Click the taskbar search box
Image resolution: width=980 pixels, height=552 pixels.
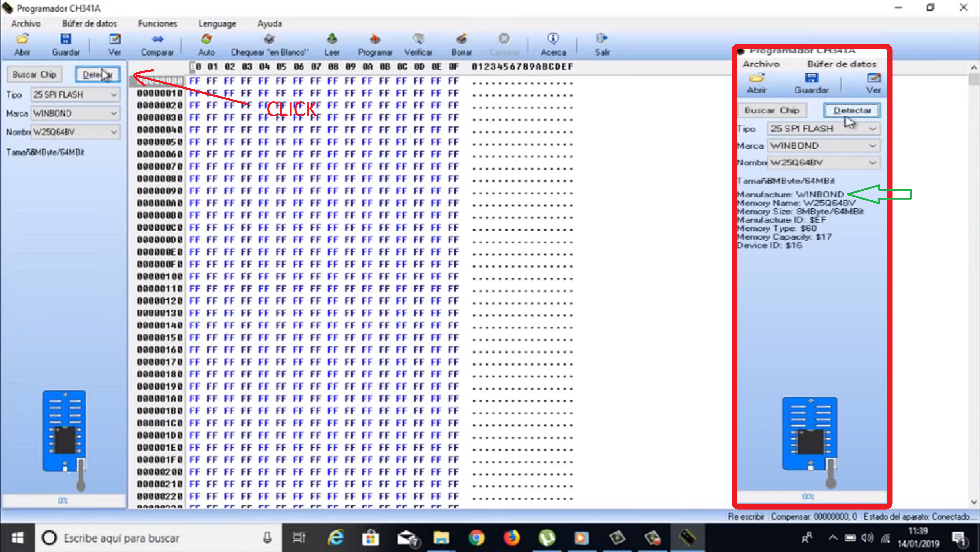pyautogui.click(x=159, y=538)
